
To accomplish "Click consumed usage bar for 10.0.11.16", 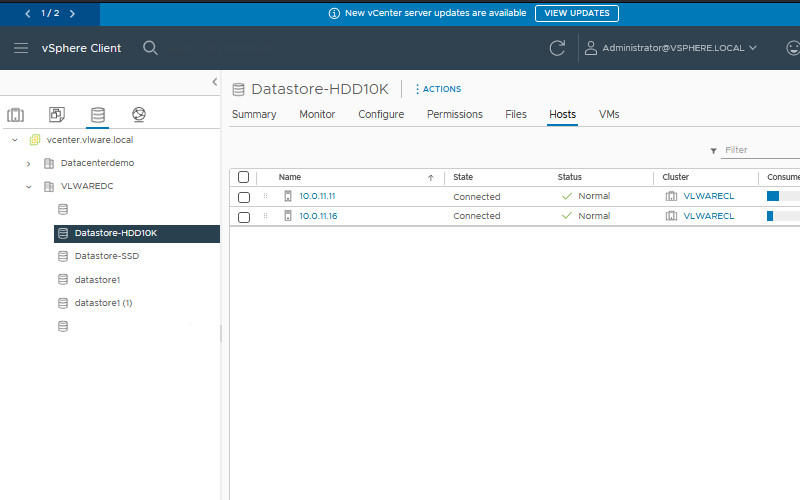I will coord(783,216).
